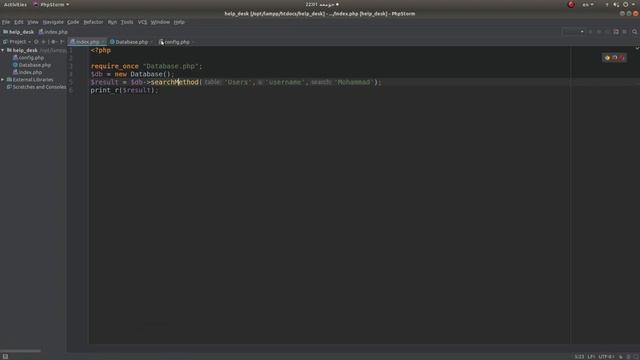
Task: Click the Debug toolbar button
Action: 599,32
